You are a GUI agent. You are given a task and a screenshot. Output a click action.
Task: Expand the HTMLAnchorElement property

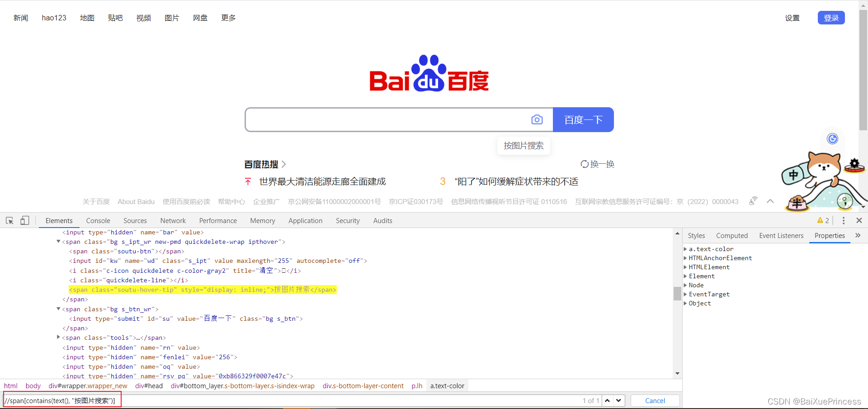685,258
